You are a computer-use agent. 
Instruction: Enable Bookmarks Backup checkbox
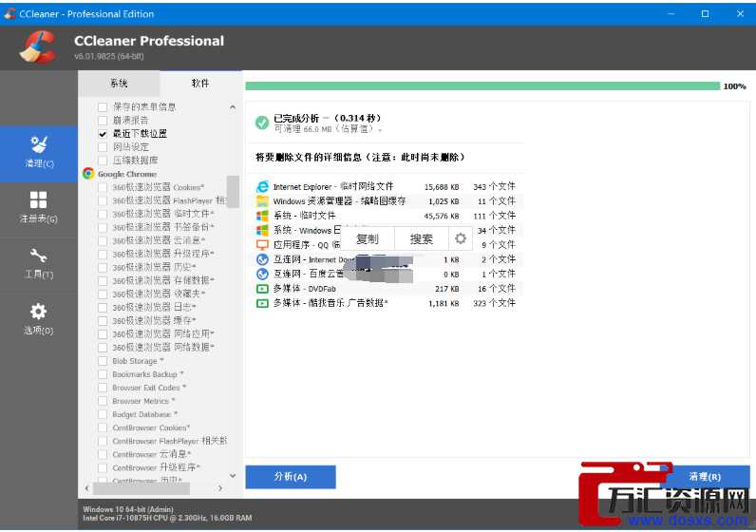(x=103, y=374)
